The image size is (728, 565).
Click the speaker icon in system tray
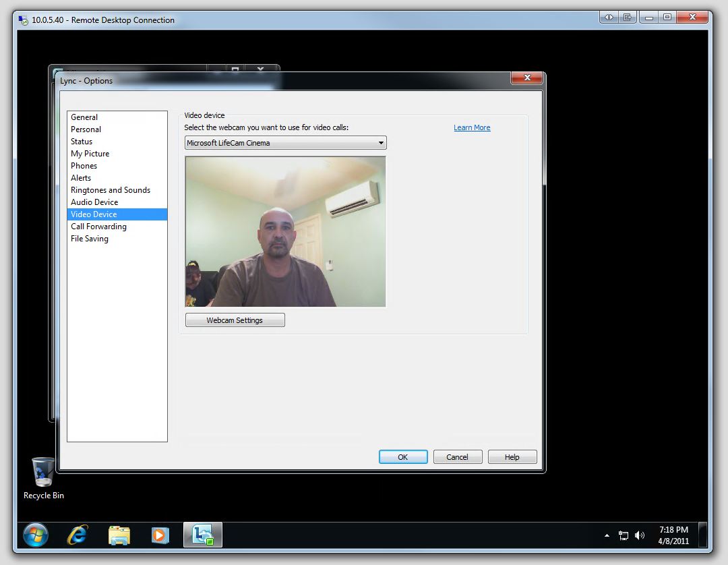pyautogui.click(x=639, y=535)
